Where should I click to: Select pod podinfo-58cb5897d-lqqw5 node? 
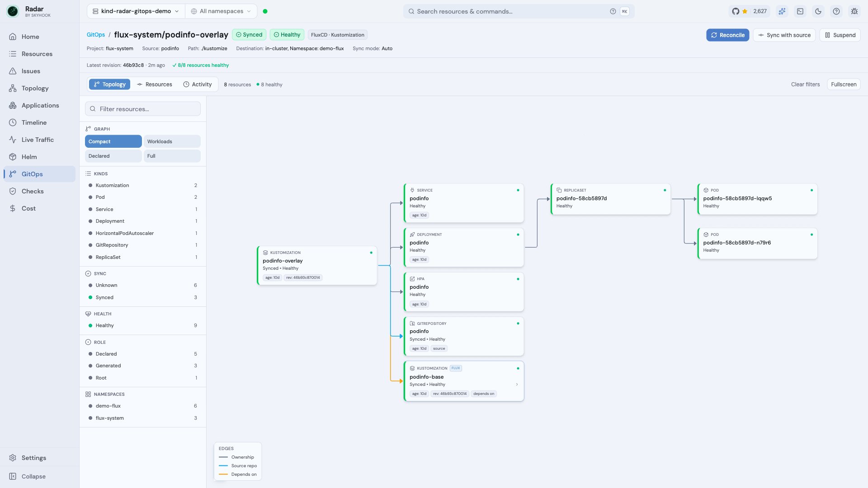pos(757,199)
